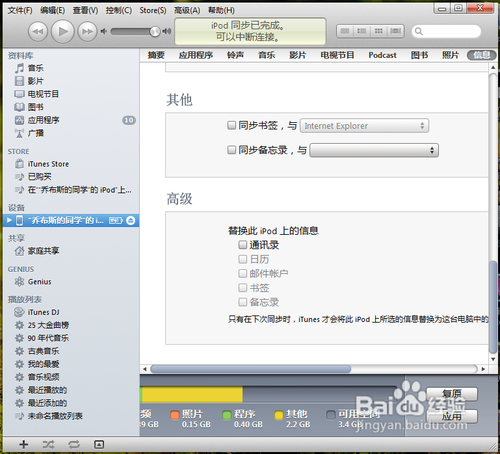The width and height of the screenshot is (500, 454).
Task: Switch to album list view icon
Action: coord(362,31)
